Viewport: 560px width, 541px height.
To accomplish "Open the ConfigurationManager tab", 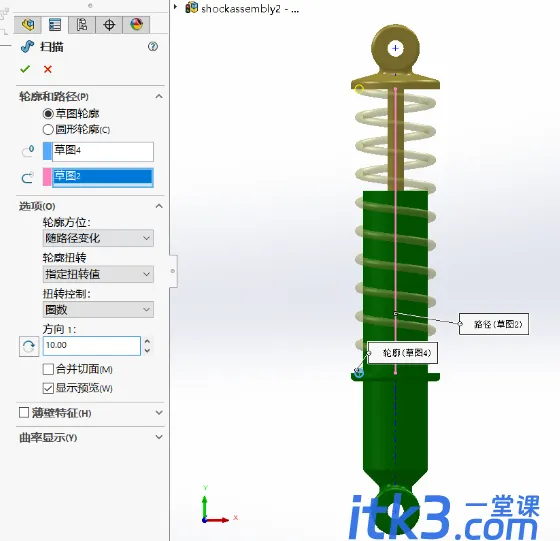I will click(x=82, y=25).
